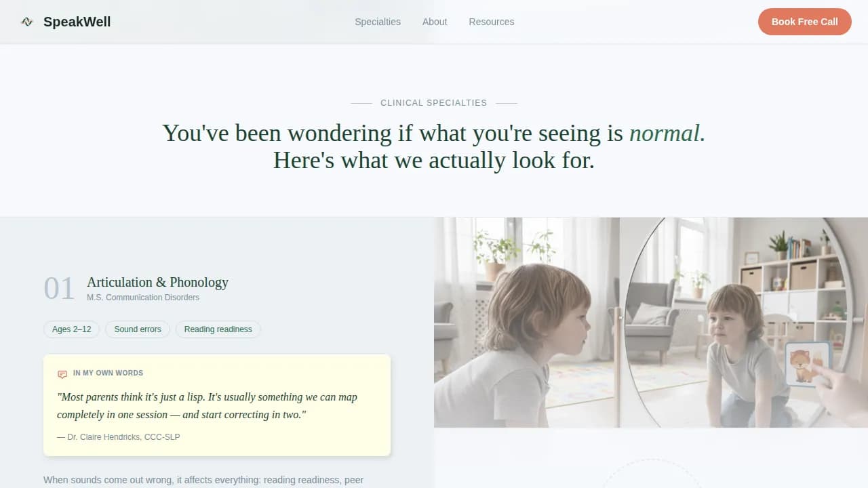Click the Articulation & Phonology heading
868x488 pixels.
click(157, 282)
